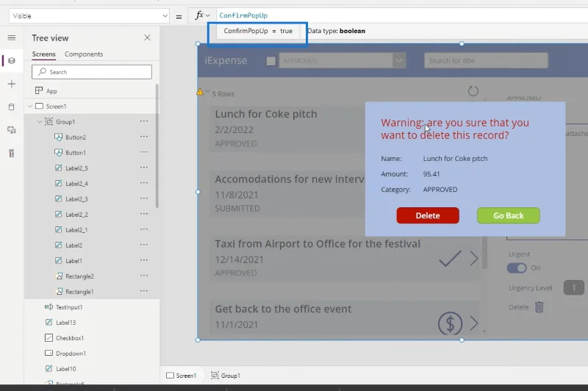Click the refresh icon above the gallery

[473, 91]
